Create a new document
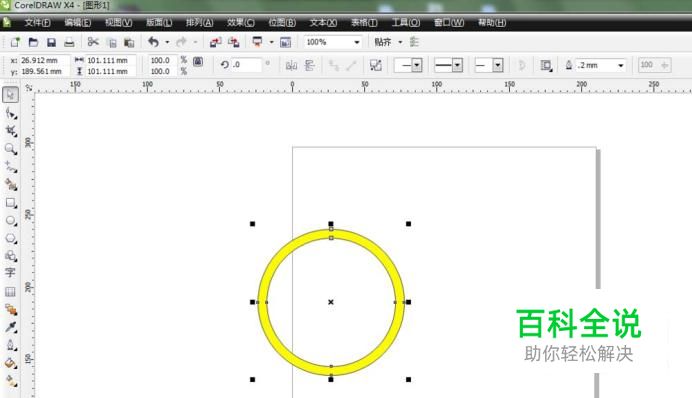The height and width of the screenshot is (398, 692). [15, 42]
